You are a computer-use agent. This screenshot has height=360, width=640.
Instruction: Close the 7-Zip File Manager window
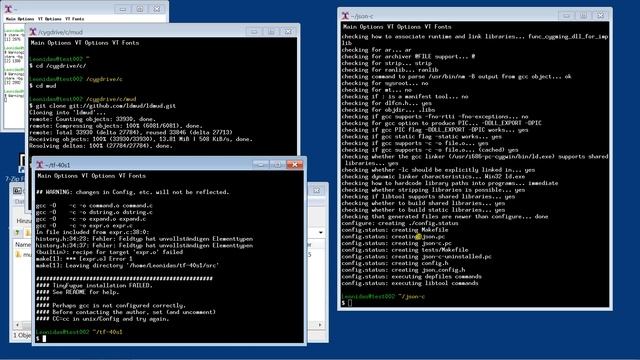(317, 190)
